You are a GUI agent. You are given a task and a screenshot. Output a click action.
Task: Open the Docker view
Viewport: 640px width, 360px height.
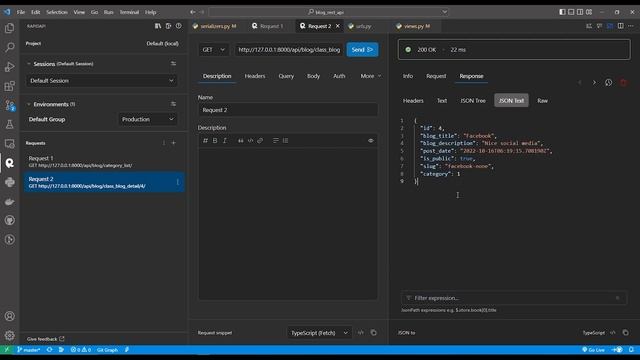point(9,202)
